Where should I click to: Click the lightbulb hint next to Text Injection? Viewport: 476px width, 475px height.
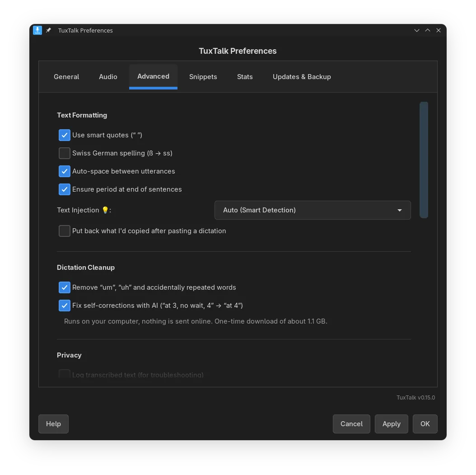(105, 210)
